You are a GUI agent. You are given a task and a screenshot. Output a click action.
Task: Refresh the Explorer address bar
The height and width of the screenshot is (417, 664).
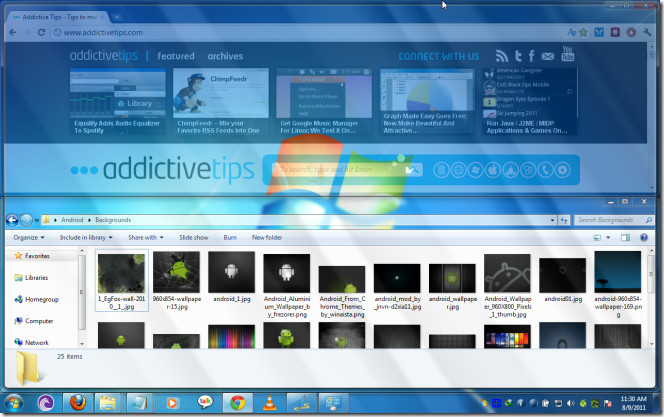click(x=564, y=220)
